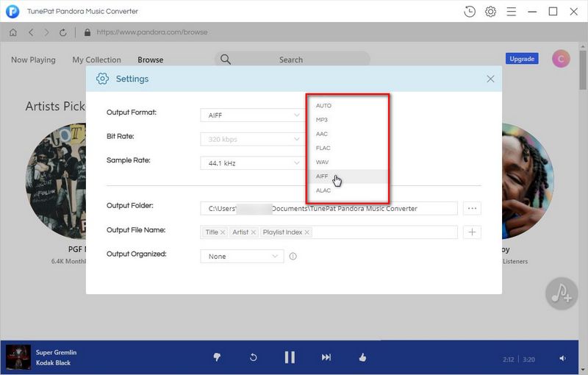Remove the Playlist Index tag
588x375 pixels.
click(x=307, y=232)
